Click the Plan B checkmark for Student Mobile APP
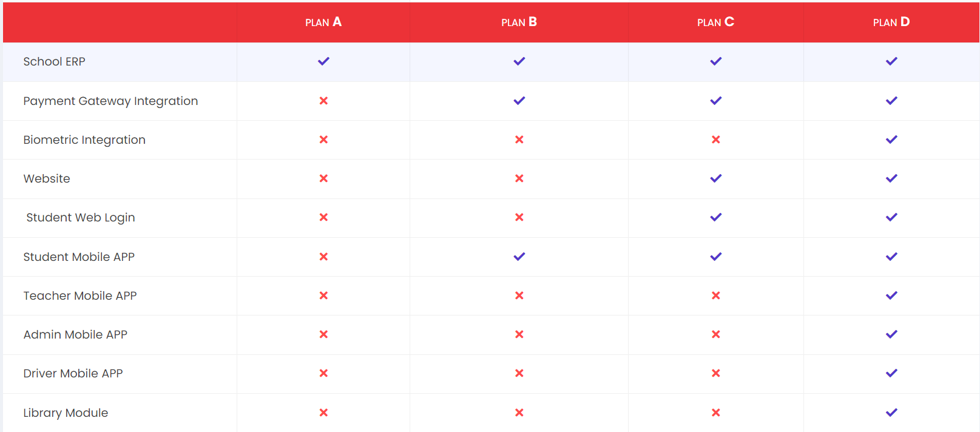The width and height of the screenshot is (980, 432). (x=519, y=257)
